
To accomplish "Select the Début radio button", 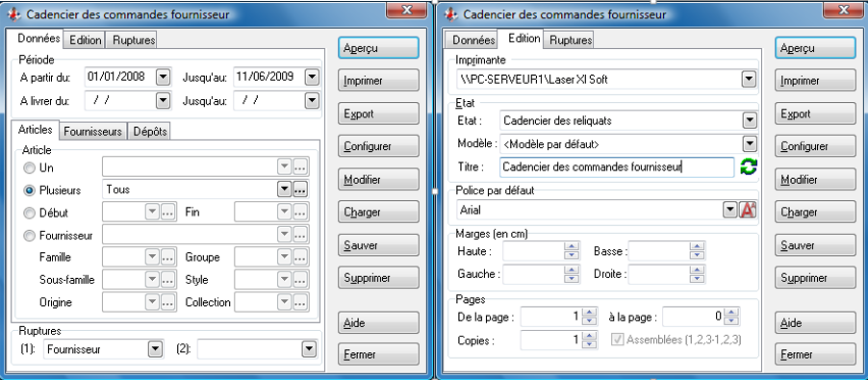I will [x=29, y=213].
